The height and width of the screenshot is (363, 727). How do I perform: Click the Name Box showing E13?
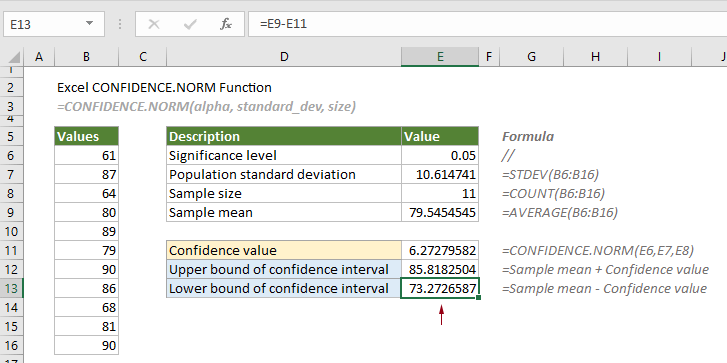[x=53, y=24]
